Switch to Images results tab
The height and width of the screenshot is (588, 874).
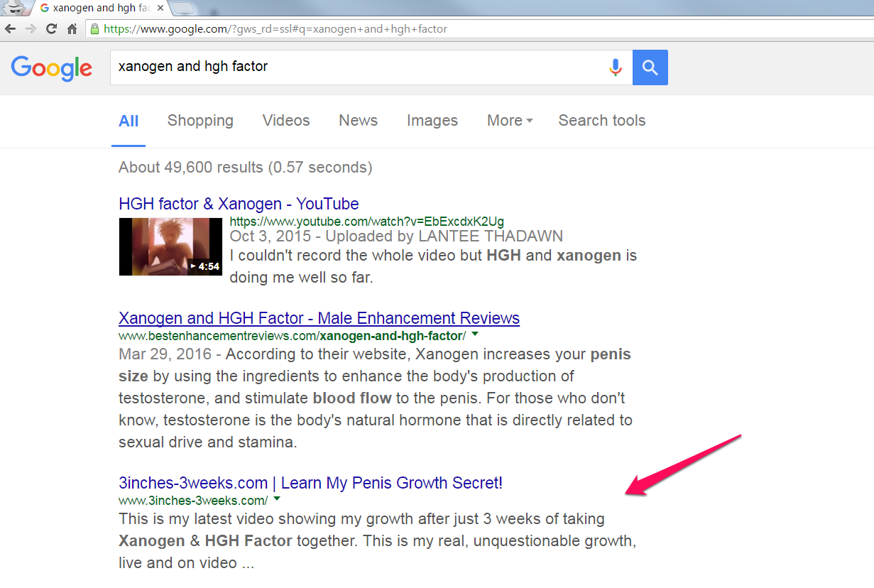point(432,121)
